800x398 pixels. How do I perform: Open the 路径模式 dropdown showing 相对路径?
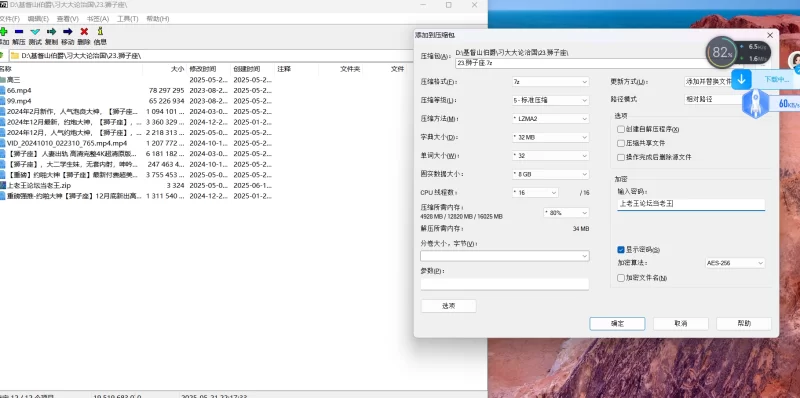pyautogui.click(x=713, y=100)
